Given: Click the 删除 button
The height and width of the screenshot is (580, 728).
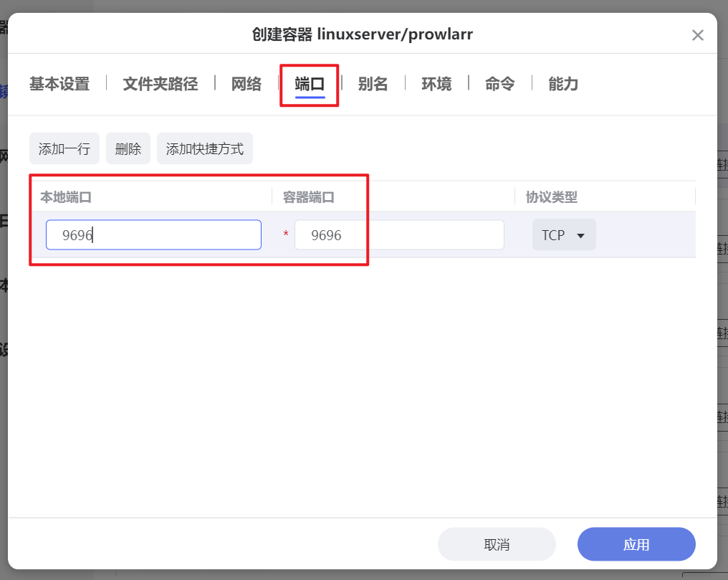Looking at the screenshot, I should point(128,148).
